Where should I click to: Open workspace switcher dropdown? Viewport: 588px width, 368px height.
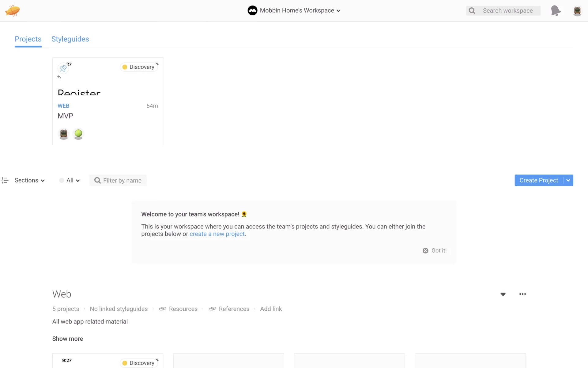point(338,11)
